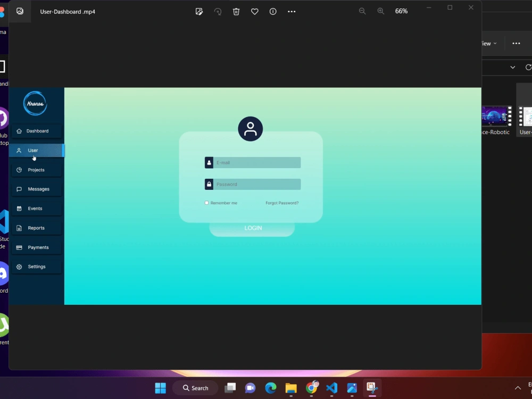The height and width of the screenshot is (399, 532).
Task: Open the edit image tool
Action: click(x=199, y=11)
